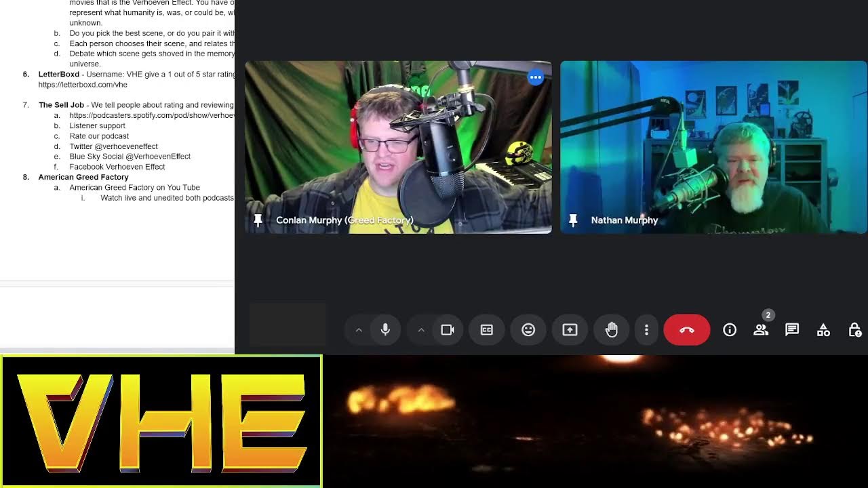This screenshot has width=868, height=488.
Task: Open More options three-dot menu
Action: tap(646, 330)
